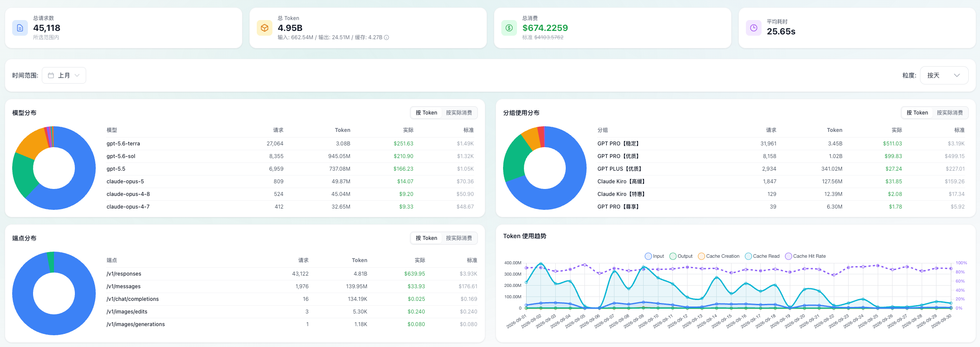This screenshot has height=347, width=980.
Task: Toggle the Cache Hit Rate legend series
Action: coord(805,256)
